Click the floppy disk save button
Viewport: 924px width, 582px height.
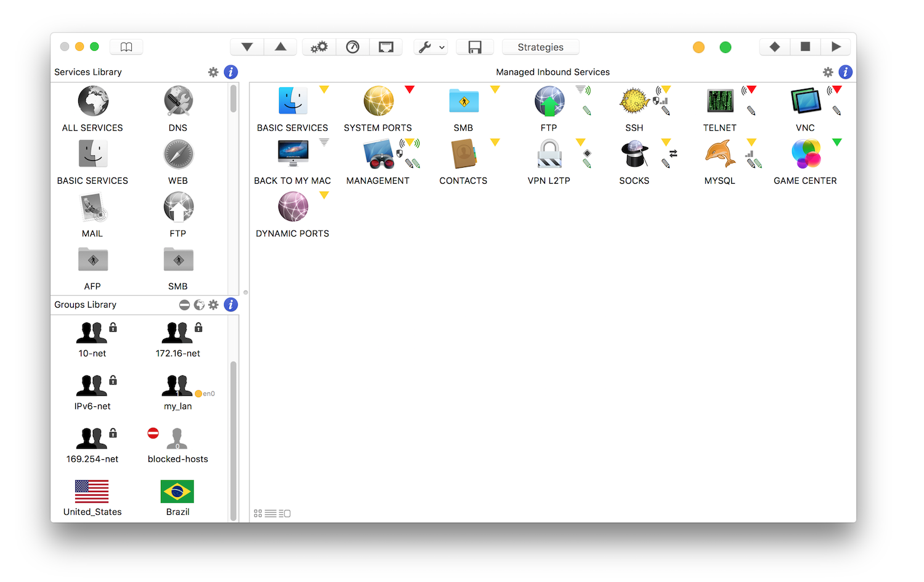475,47
